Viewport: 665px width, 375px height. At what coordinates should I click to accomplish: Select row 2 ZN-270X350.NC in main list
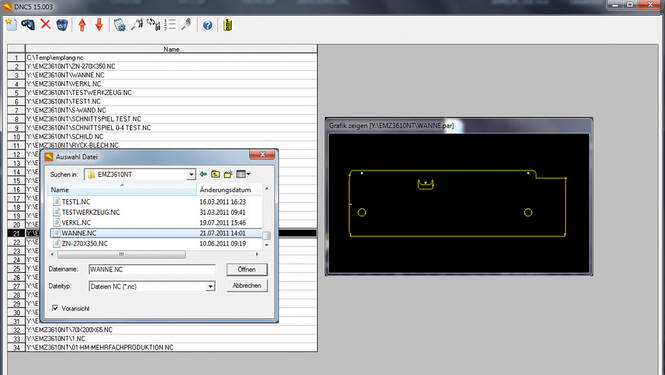click(x=171, y=67)
